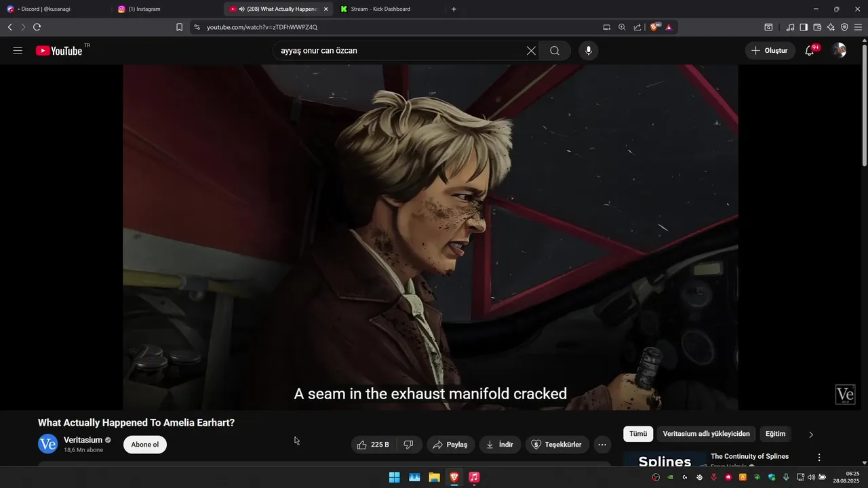The height and width of the screenshot is (488, 868).
Task: Open the YouTube hamburger guide menu
Action: (x=18, y=51)
